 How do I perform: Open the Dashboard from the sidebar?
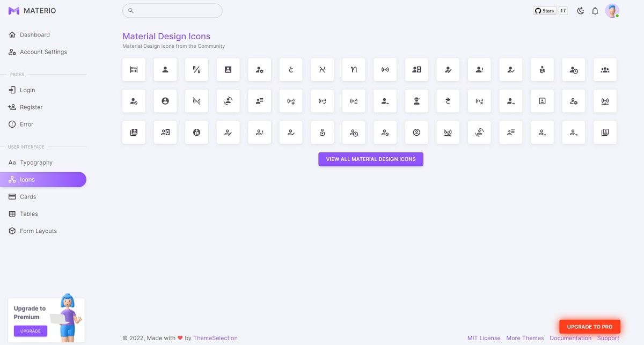pos(35,34)
